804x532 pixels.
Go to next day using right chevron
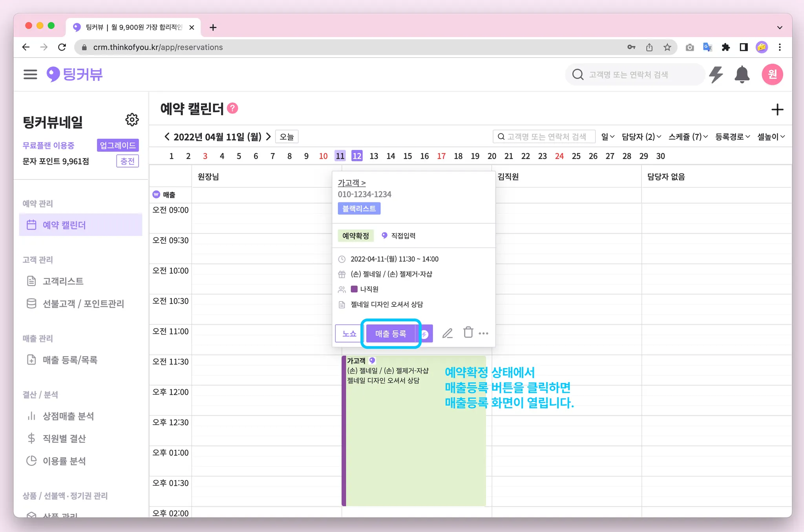pos(269,137)
